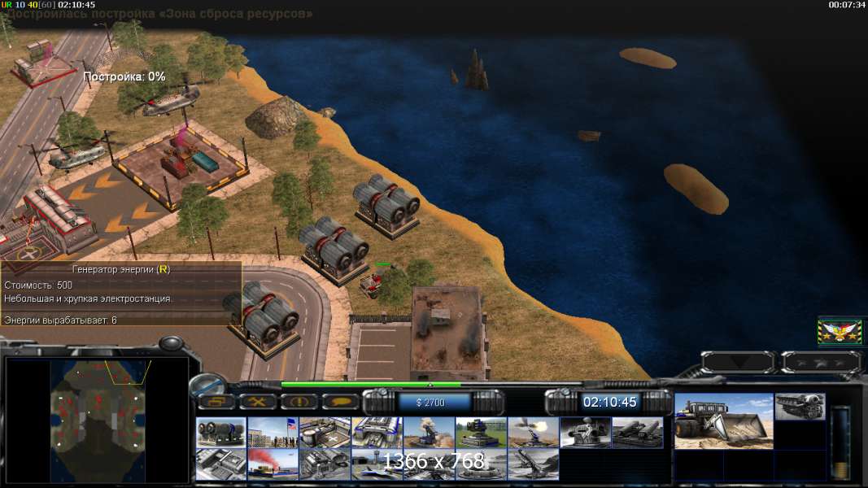Click the bulldozer unit portrait
Screen dimensions: 868x488
[x=724, y=421]
